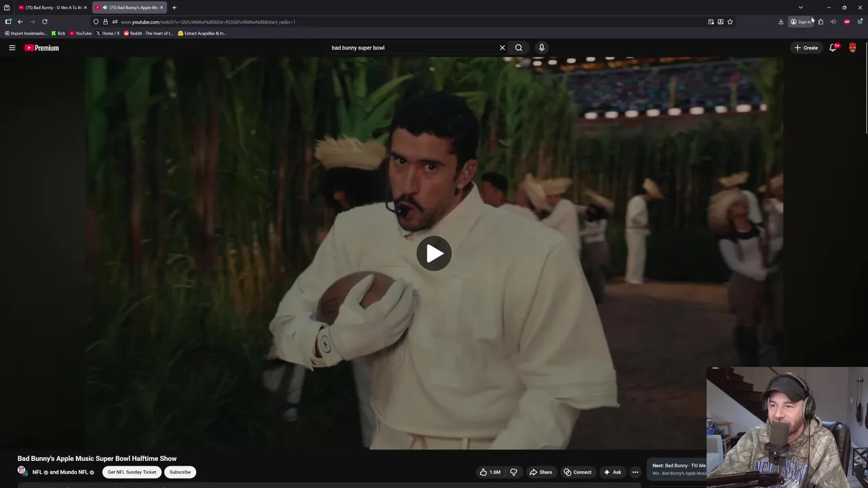Open the NFL channel avatar

coord(22,471)
